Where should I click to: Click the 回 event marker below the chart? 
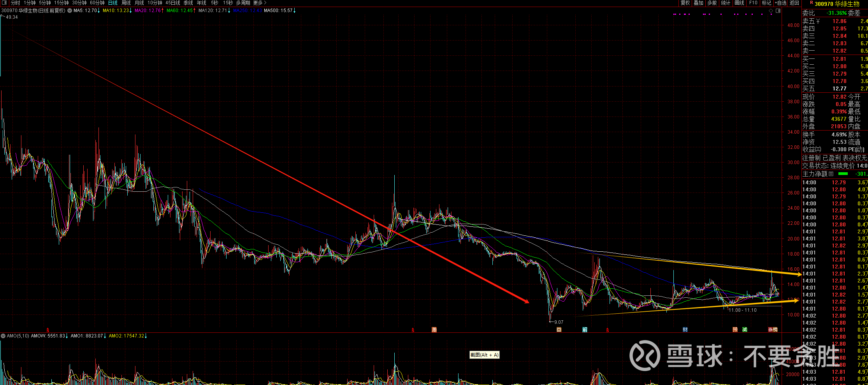(559, 330)
